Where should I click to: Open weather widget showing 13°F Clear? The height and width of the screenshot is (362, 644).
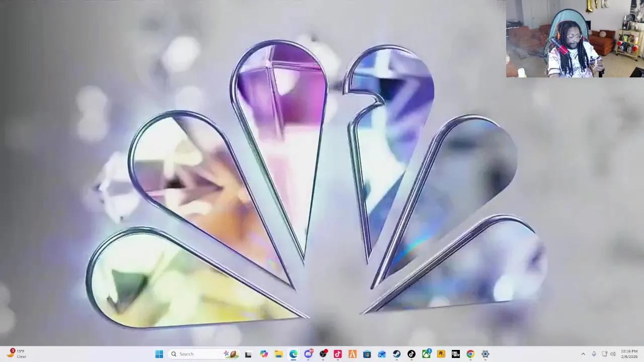16,354
